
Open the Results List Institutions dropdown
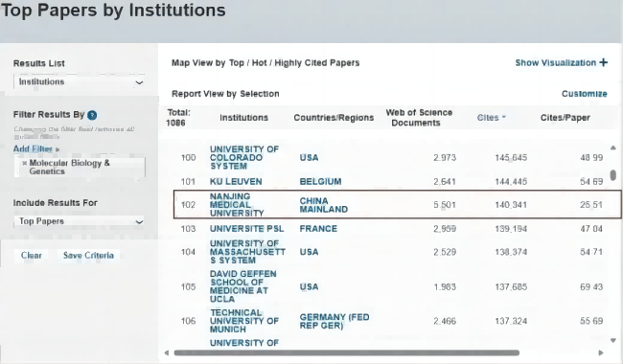[x=79, y=82]
